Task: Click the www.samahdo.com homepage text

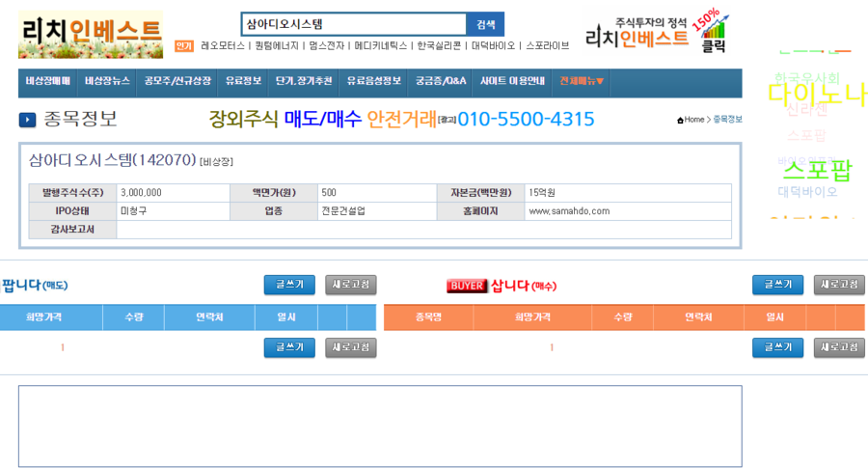Action: point(569,211)
